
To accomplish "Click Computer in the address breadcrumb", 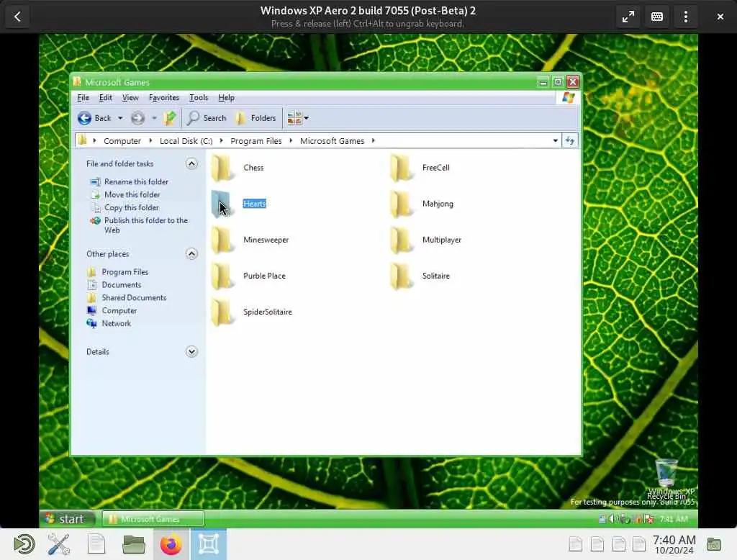I will tap(122, 140).
